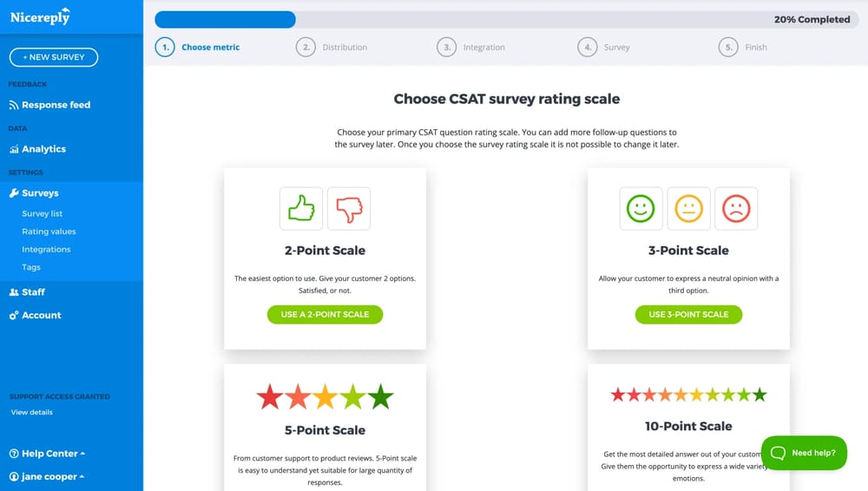Click the red thumbs-down icon

point(349,208)
